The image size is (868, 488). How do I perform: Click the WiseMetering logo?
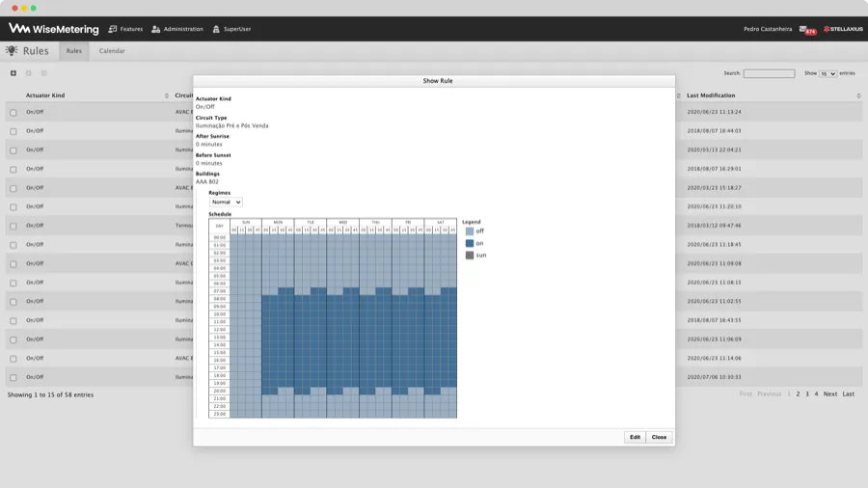click(x=54, y=29)
